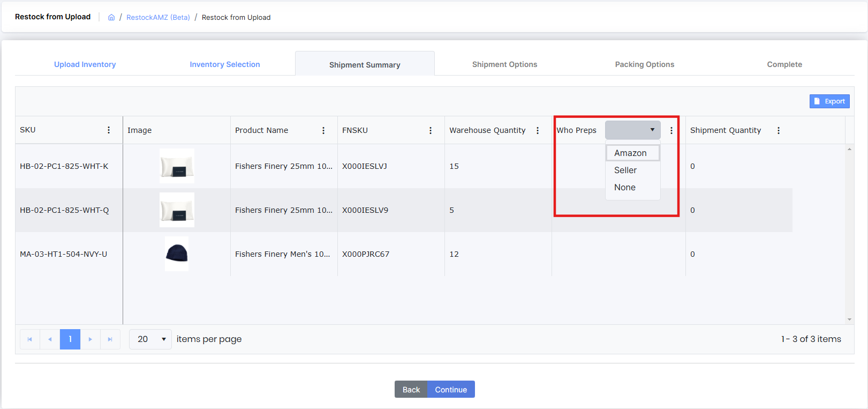The image size is (868, 409).
Task: Open Product Name column menu dots
Action: point(323,130)
